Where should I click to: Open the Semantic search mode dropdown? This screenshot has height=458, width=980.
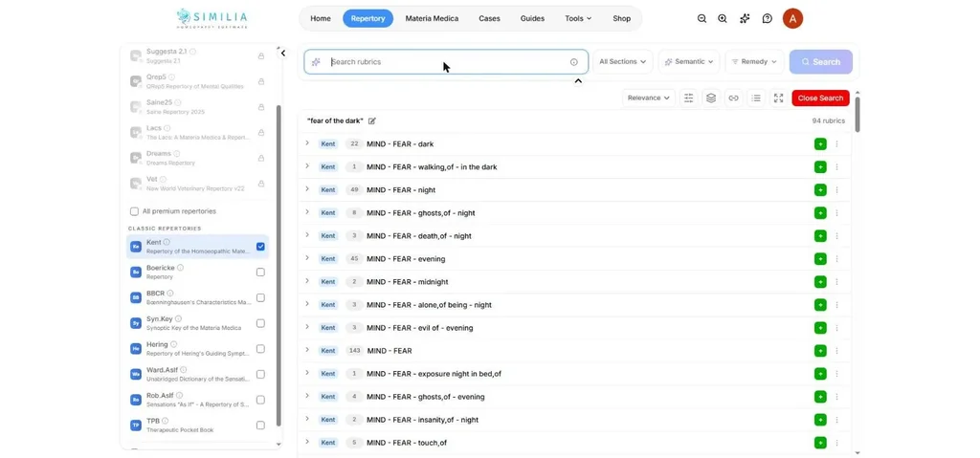point(689,62)
